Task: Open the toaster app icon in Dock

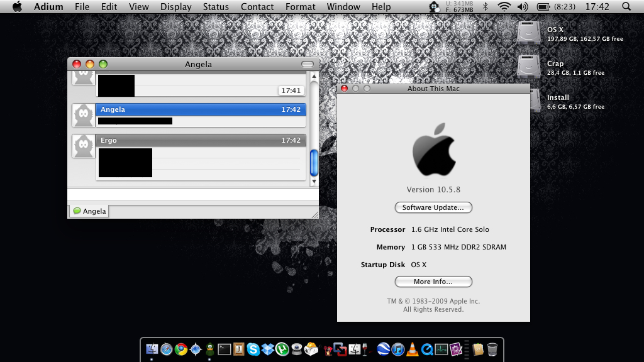Action: pyautogui.click(x=311, y=349)
